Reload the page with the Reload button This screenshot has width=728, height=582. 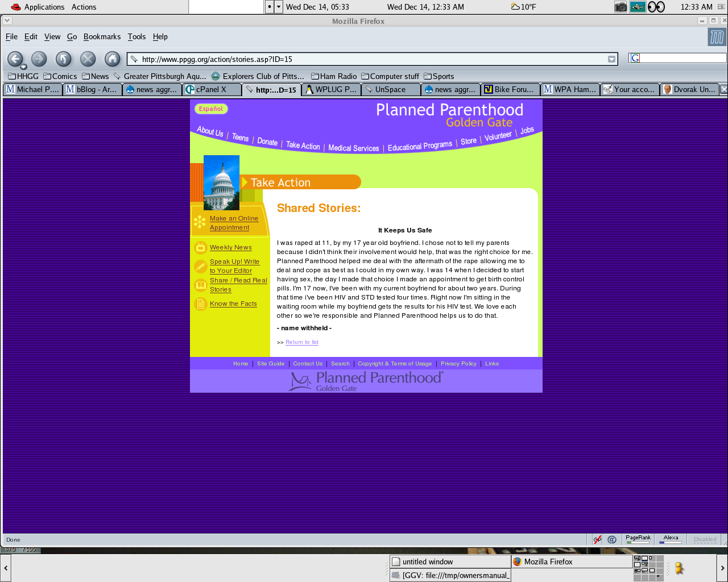click(63, 59)
